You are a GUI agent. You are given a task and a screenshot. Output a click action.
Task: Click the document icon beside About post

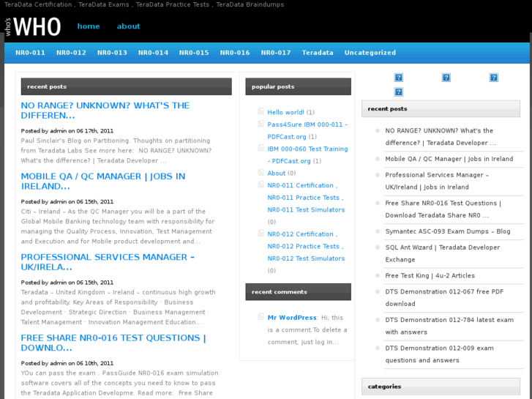tap(261, 172)
